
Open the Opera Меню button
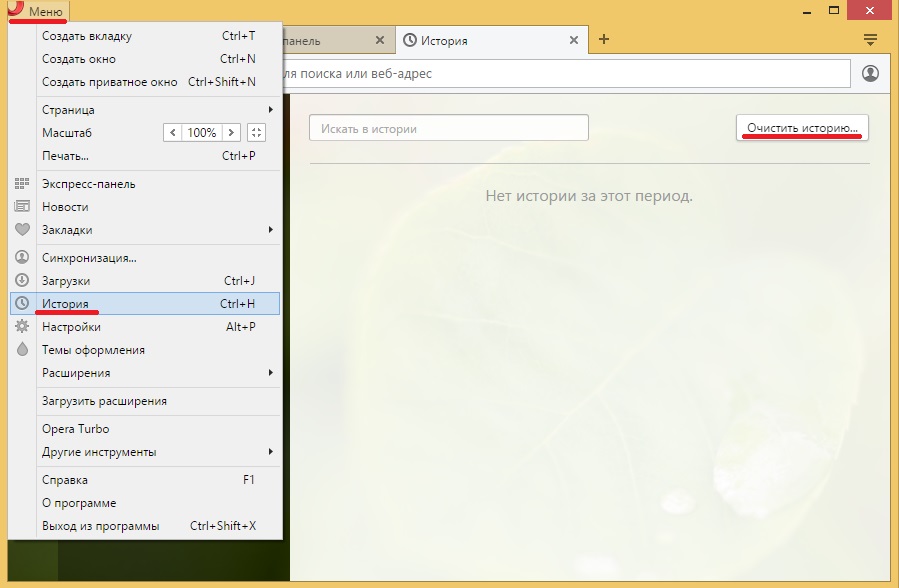(38, 11)
